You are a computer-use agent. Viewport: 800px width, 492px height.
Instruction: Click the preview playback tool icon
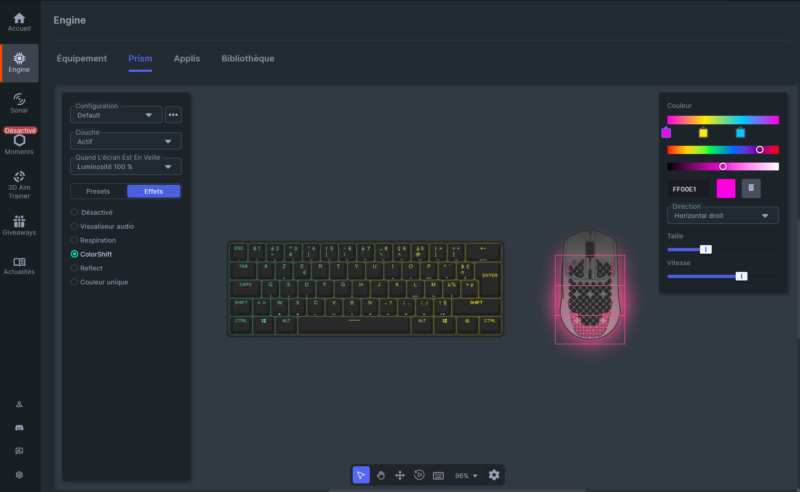pos(419,475)
